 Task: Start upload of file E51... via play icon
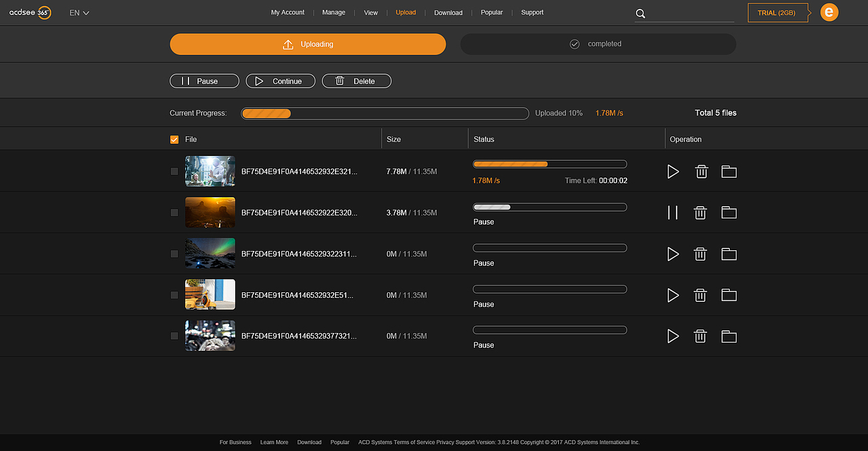pyautogui.click(x=673, y=295)
